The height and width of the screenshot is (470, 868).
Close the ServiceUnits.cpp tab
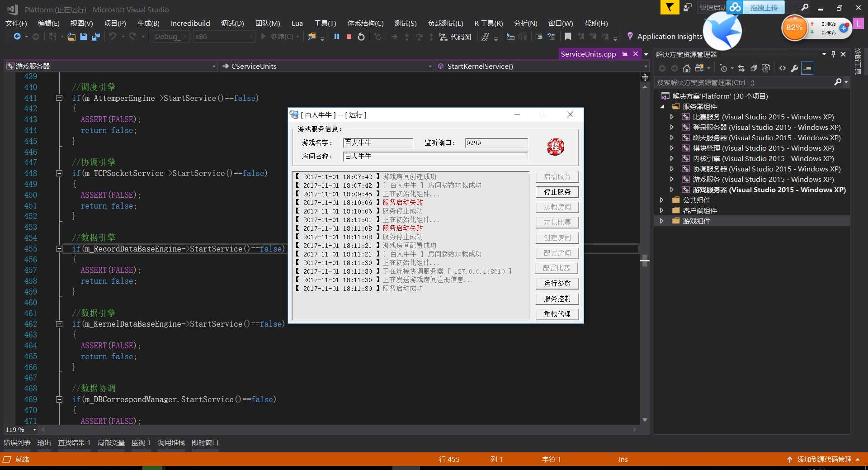(636, 54)
